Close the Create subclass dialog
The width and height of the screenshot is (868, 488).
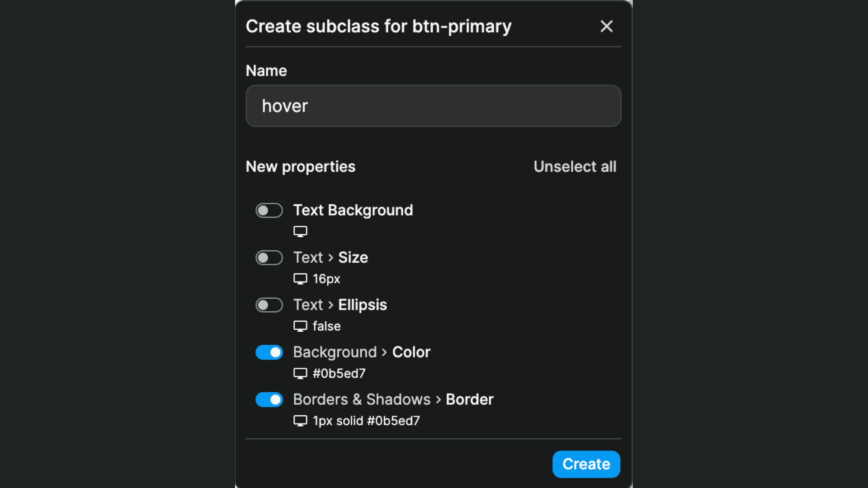pos(606,26)
